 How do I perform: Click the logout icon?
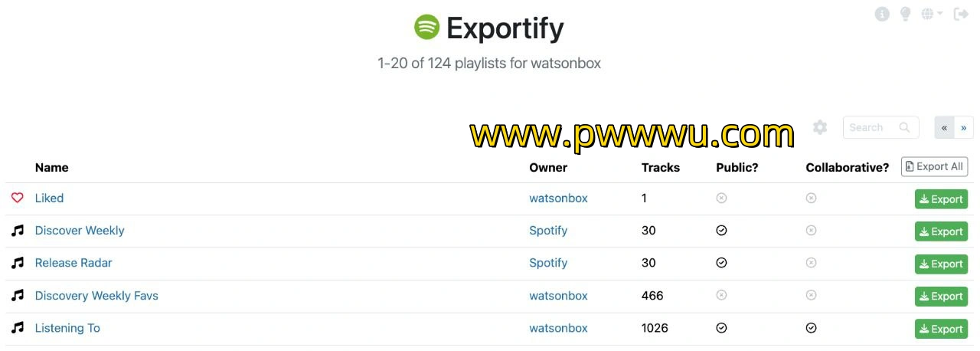tap(961, 15)
